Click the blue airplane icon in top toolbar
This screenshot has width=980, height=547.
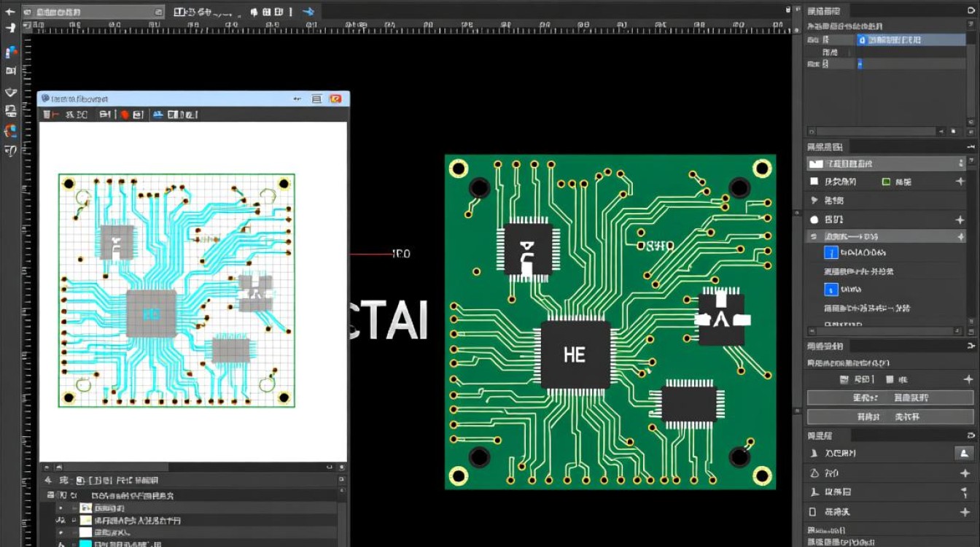coord(308,12)
